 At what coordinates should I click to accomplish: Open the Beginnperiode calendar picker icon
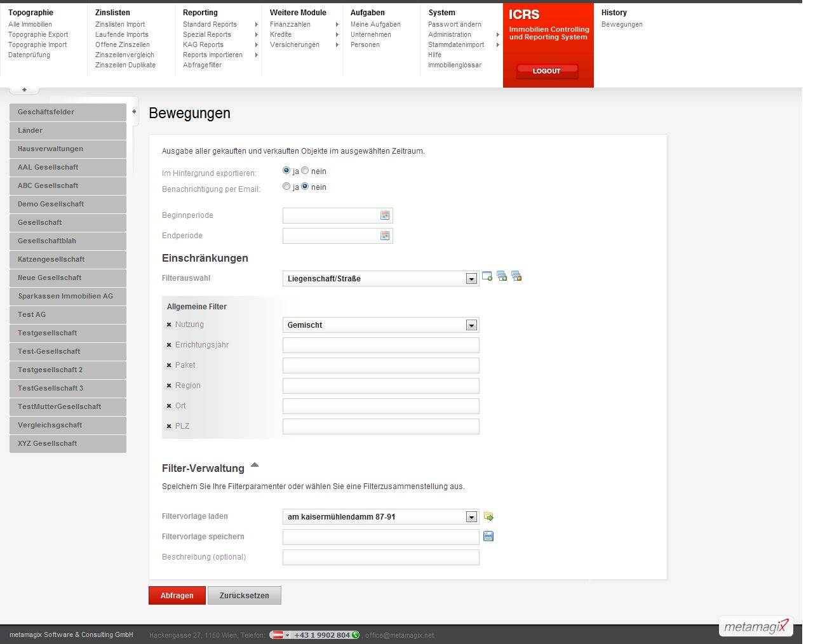point(385,216)
